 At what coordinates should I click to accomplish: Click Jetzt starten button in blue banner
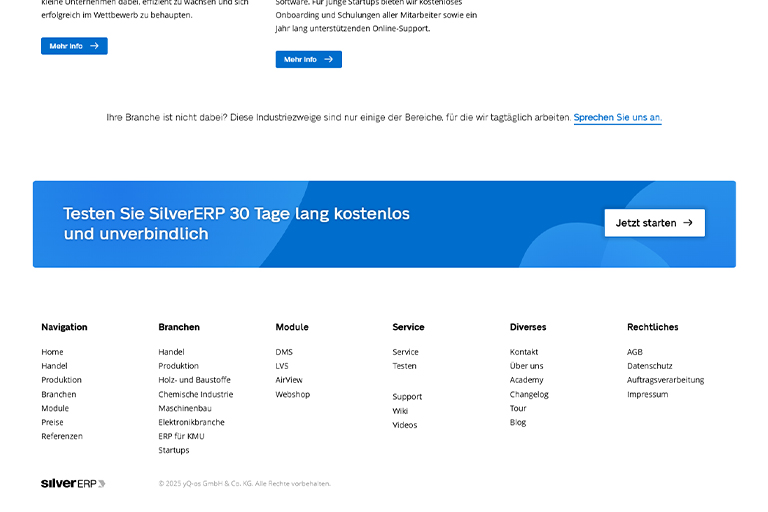pyautogui.click(x=654, y=223)
